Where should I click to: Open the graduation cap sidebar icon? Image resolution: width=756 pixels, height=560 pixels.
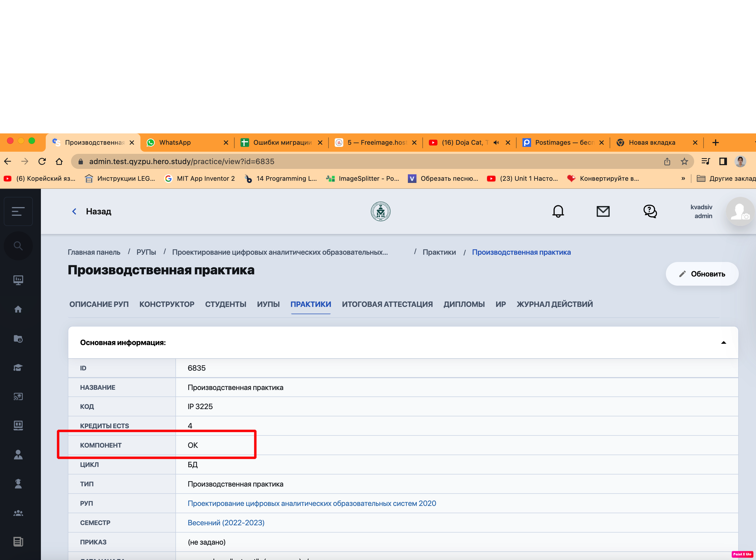coord(18,367)
